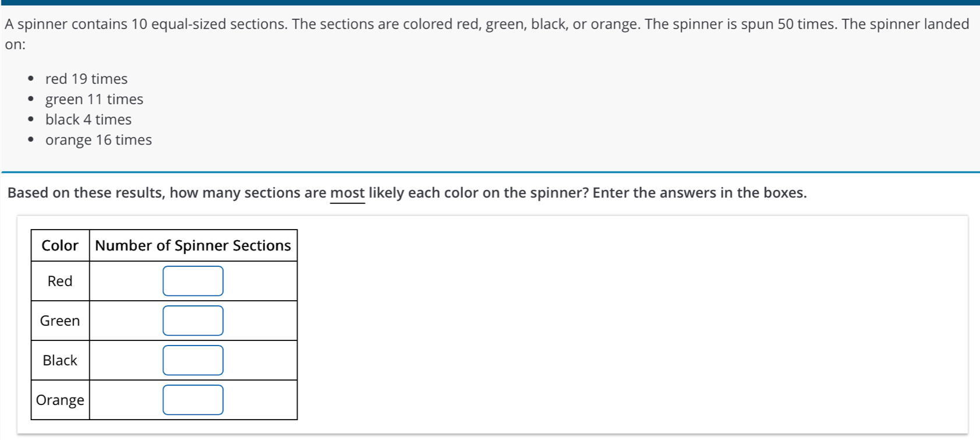This screenshot has width=980, height=440.
Task: Select the Green answer input box
Action: (193, 321)
